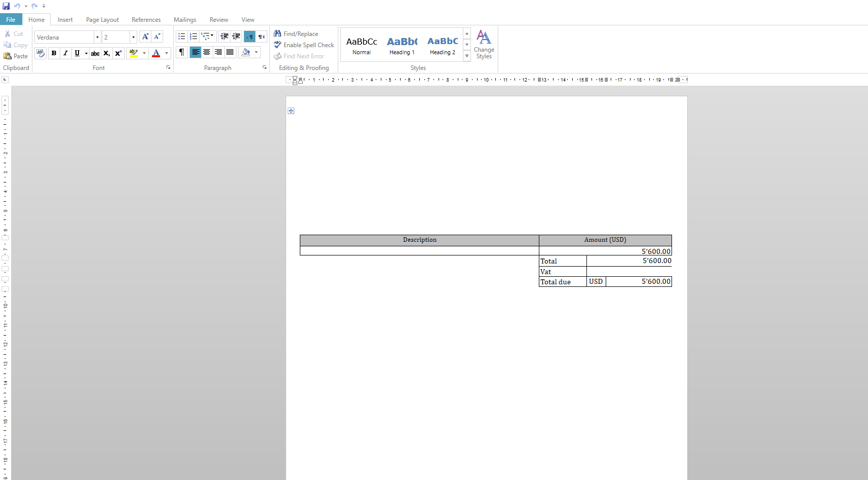The image size is (868, 480).
Task: Apply strikethrough formatting
Action: [95, 53]
